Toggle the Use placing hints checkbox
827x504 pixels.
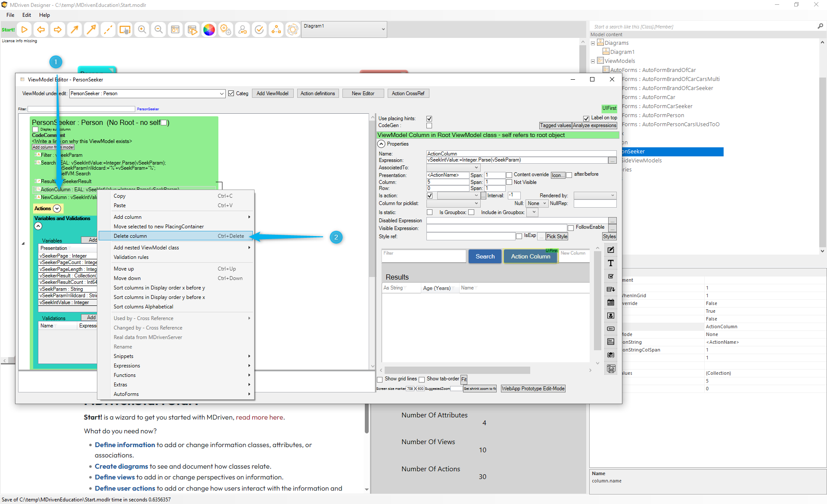pyautogui.click(x=429, y=118)
